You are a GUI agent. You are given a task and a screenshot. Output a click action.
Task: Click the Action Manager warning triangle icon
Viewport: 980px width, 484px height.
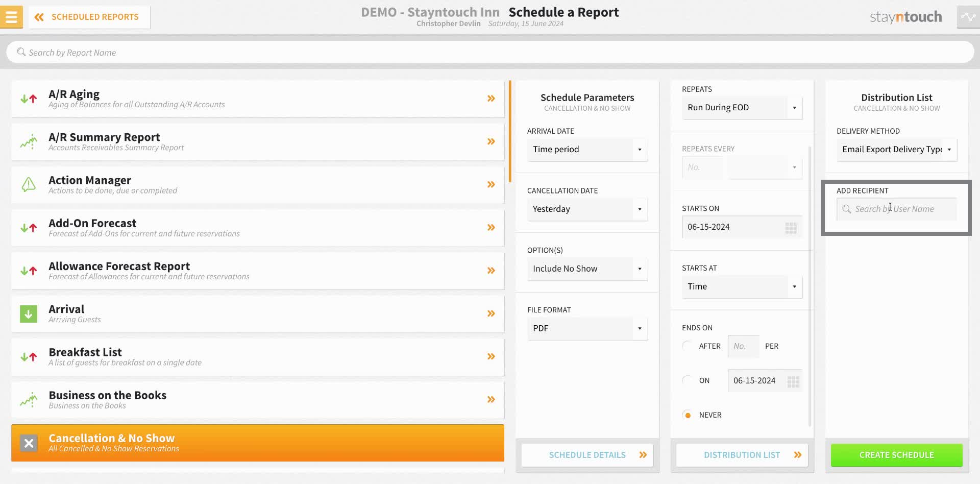(x=29, y=184)
